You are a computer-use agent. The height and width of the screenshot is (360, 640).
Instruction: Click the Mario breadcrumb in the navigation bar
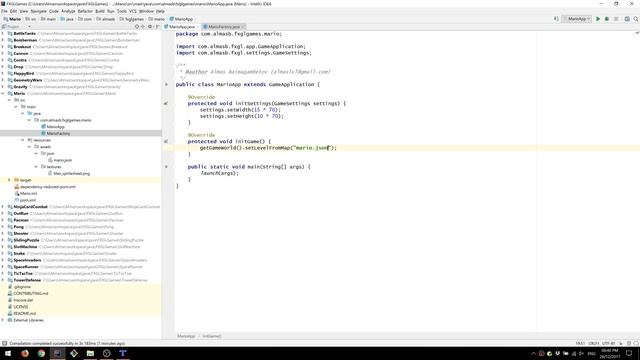click(x=12, y=19)
